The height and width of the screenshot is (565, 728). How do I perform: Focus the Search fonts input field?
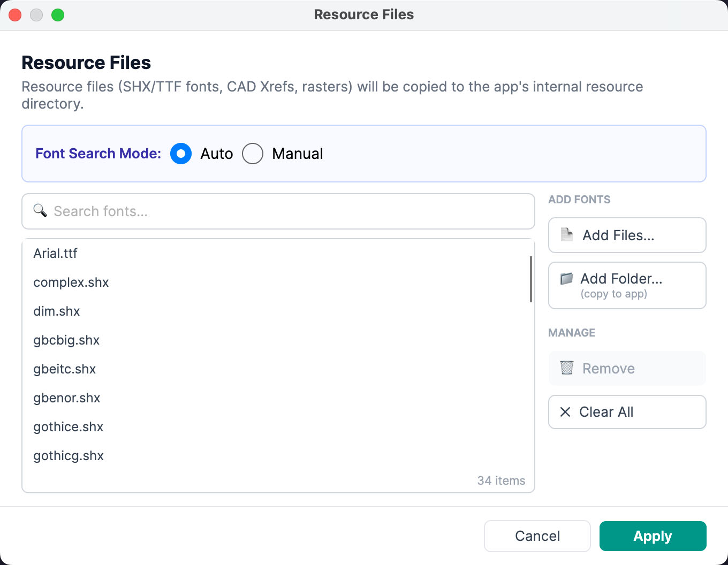pos(278,211)
